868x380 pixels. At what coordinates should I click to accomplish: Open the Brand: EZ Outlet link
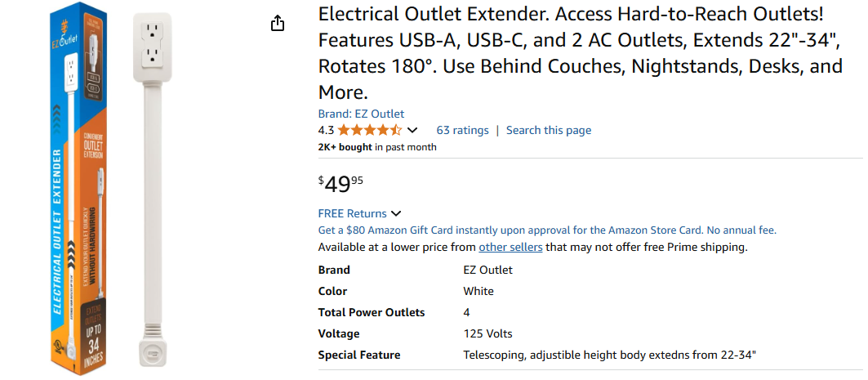pyautogui.click(x=361, y=114)
